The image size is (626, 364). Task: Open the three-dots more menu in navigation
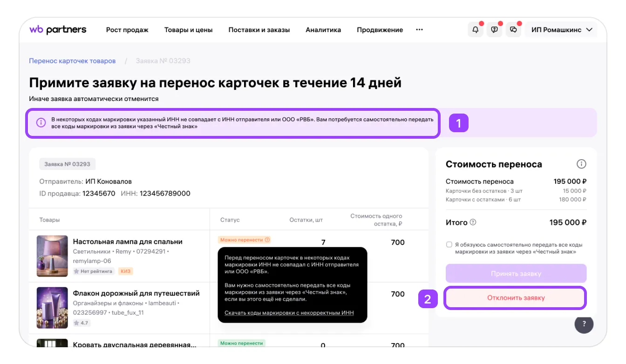click(419, 30)
